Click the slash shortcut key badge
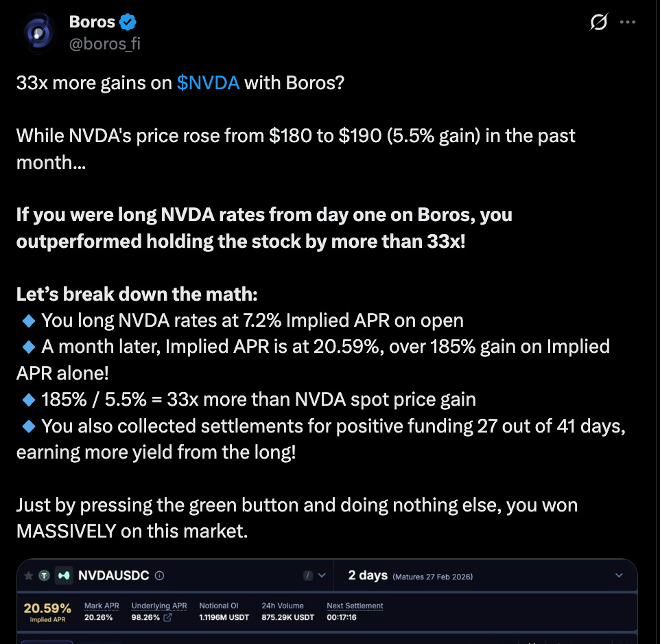 308,575
